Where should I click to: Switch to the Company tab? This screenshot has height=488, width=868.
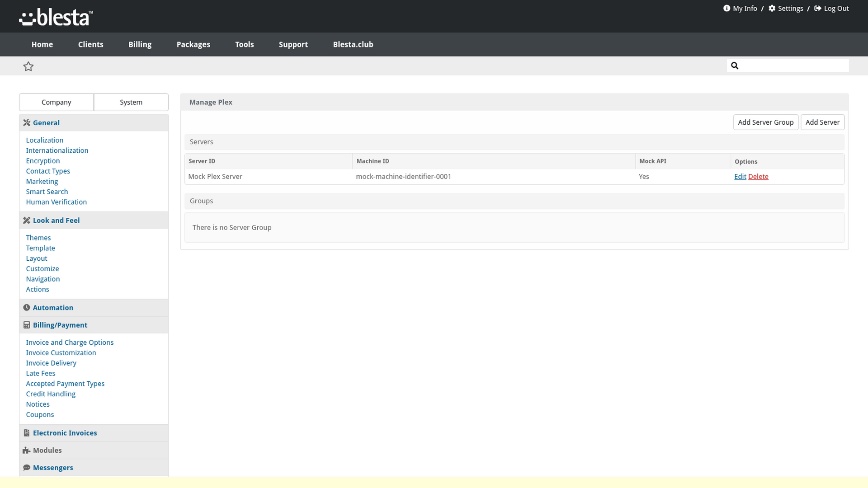(57, 102)
